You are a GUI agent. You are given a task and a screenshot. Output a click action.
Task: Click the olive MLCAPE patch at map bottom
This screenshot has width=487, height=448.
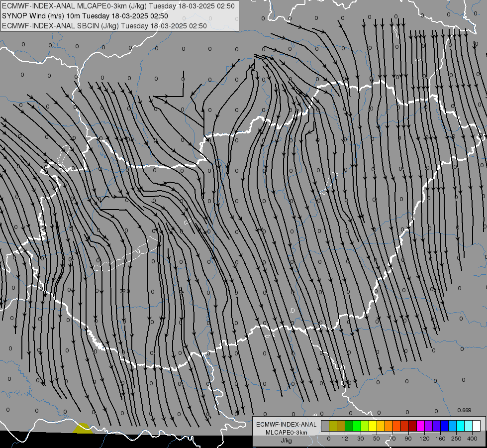[83, 429]
